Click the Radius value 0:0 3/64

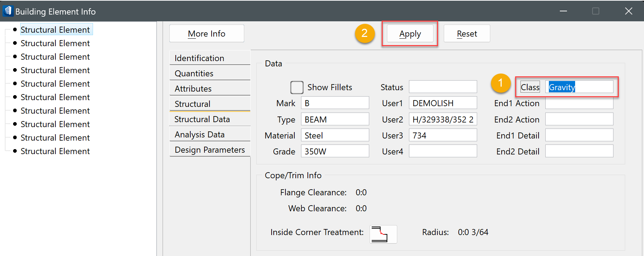point(473,232)
